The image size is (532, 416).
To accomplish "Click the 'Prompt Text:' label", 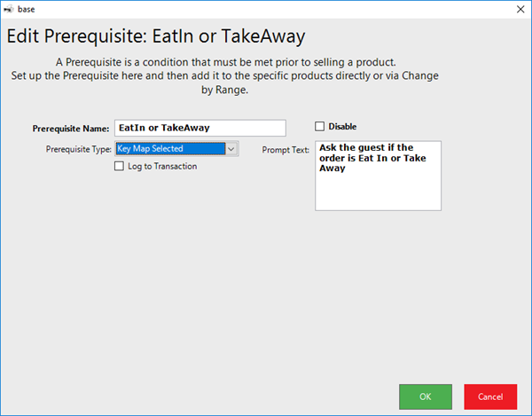I will (x=286, y=150).
